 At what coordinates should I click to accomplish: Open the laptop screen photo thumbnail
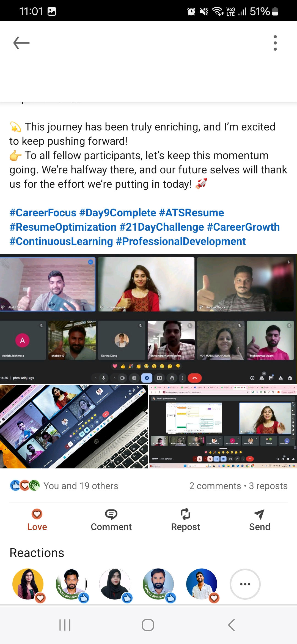[x=74, y=427]
